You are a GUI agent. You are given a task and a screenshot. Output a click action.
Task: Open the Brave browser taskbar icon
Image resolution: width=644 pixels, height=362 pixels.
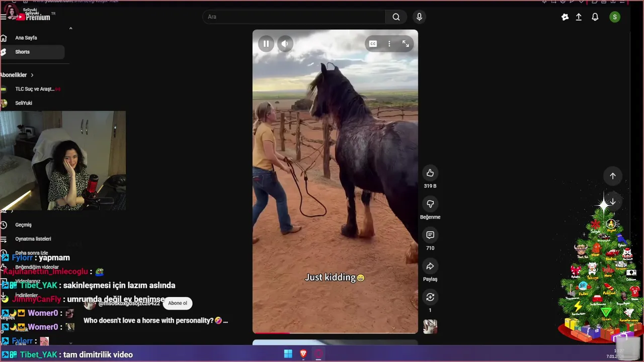pos(303,354)
